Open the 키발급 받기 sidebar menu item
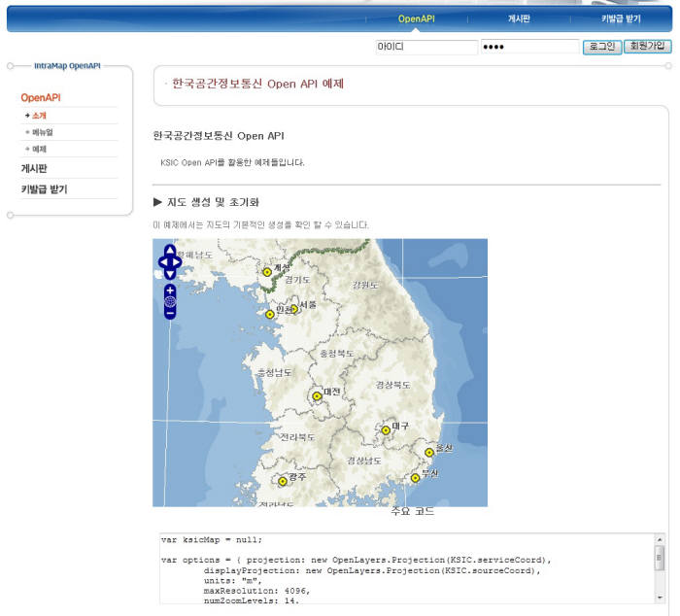Screen dimensions: 680x616 point(45,189)
